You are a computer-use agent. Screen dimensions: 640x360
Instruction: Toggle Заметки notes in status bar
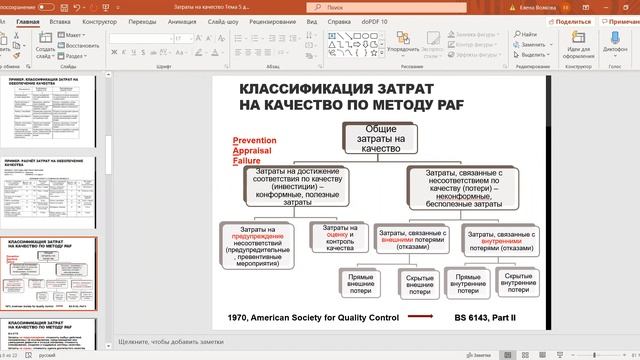point(479,355)
